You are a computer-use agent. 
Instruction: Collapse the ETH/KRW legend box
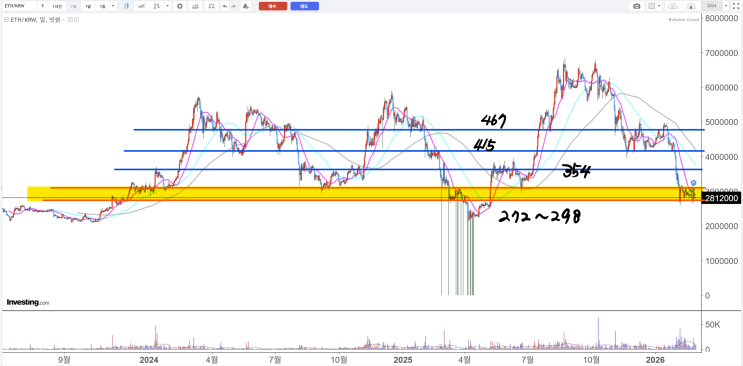tap(6, 19)
